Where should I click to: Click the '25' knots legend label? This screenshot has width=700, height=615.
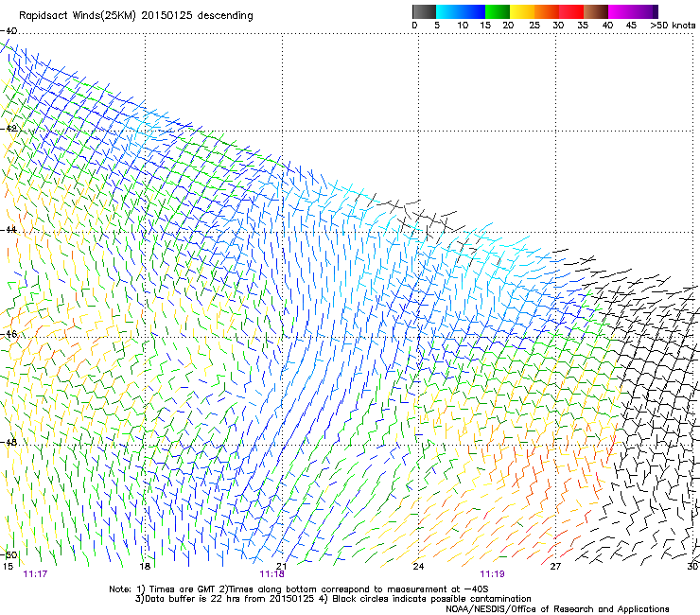tap(534, 26)
